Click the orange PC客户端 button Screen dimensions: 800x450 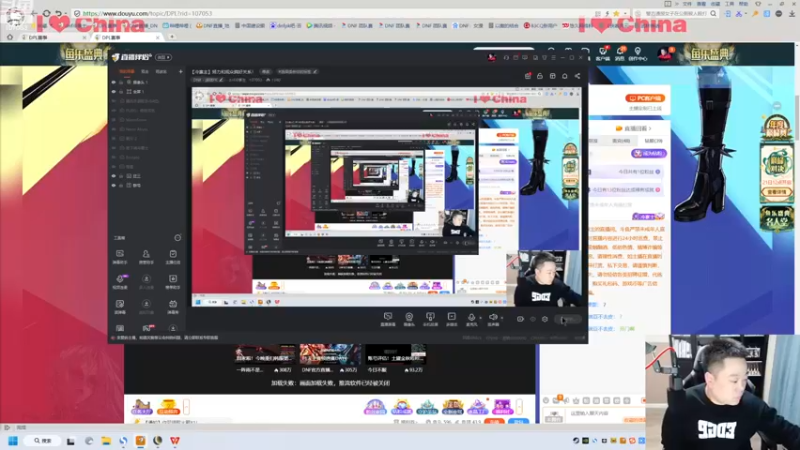[x=645, y=98]
